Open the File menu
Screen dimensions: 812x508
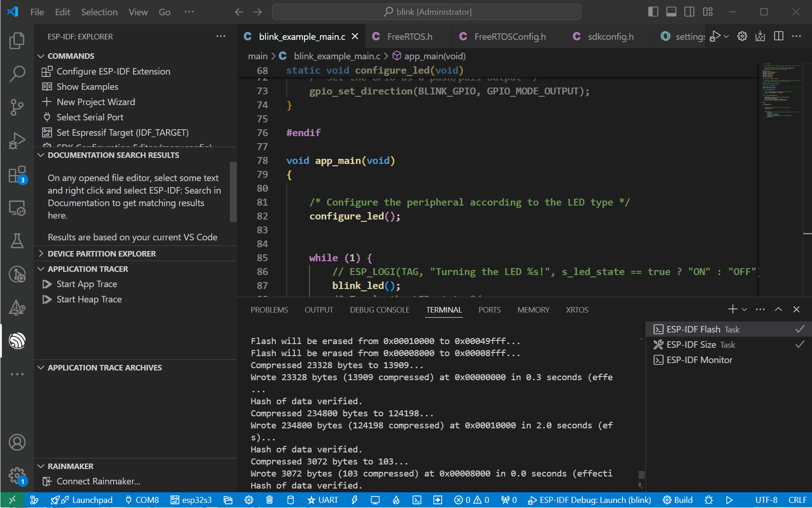click(x=37, y=12)
